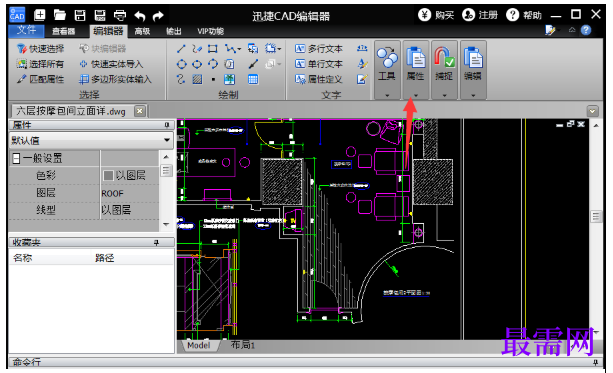Viewport: 613px width, 373px height.
Task: Insert 多行文本 multiline text
Action: click(319, 48)
